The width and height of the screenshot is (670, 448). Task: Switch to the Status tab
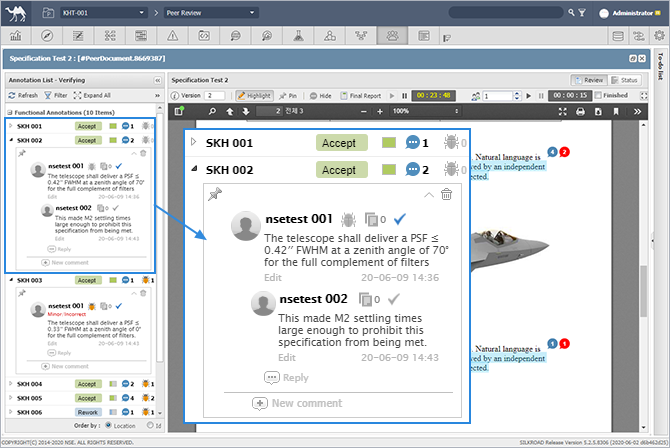[625, 79]
